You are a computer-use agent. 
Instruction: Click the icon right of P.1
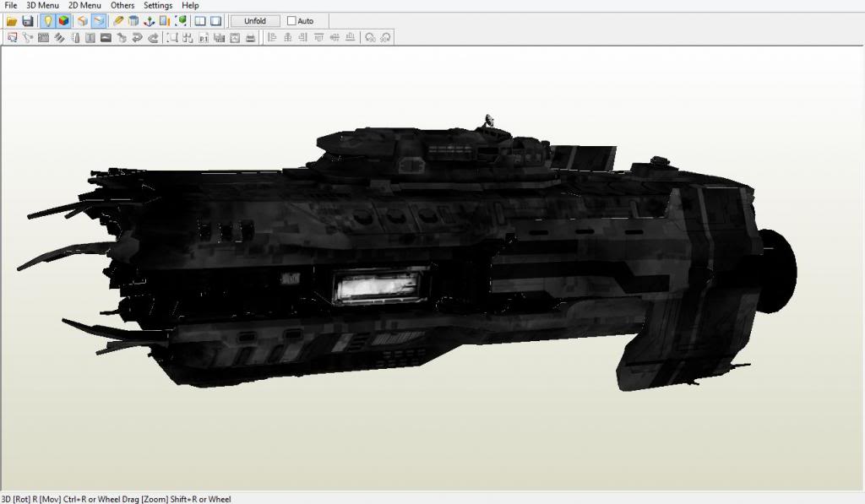219,37
